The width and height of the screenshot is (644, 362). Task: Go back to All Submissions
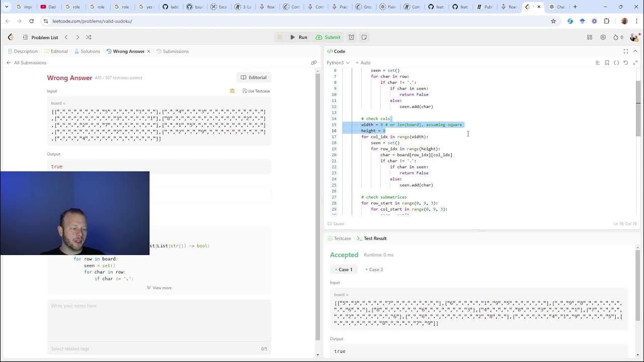26,63
